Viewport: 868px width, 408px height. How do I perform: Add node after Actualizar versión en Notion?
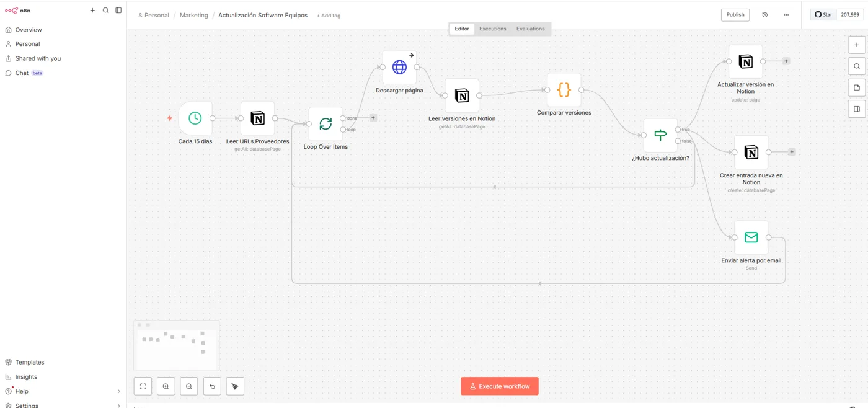click(786, 61)
